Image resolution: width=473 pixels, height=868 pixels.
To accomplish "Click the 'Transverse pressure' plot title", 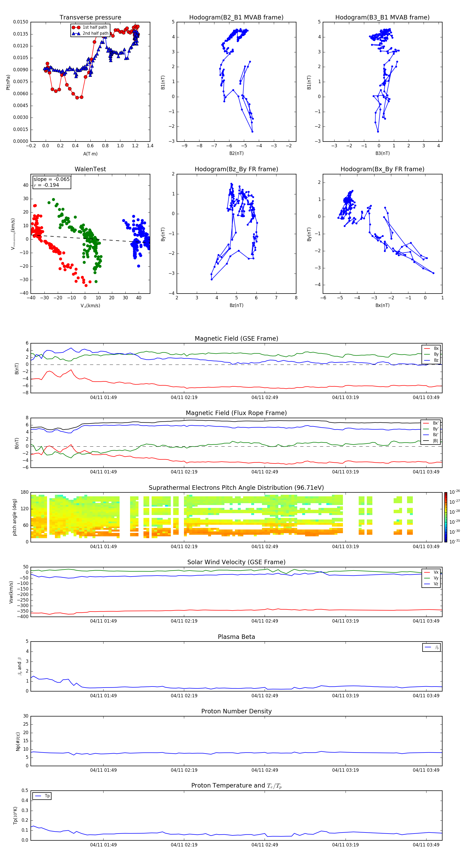I will (x=90, y=18).
